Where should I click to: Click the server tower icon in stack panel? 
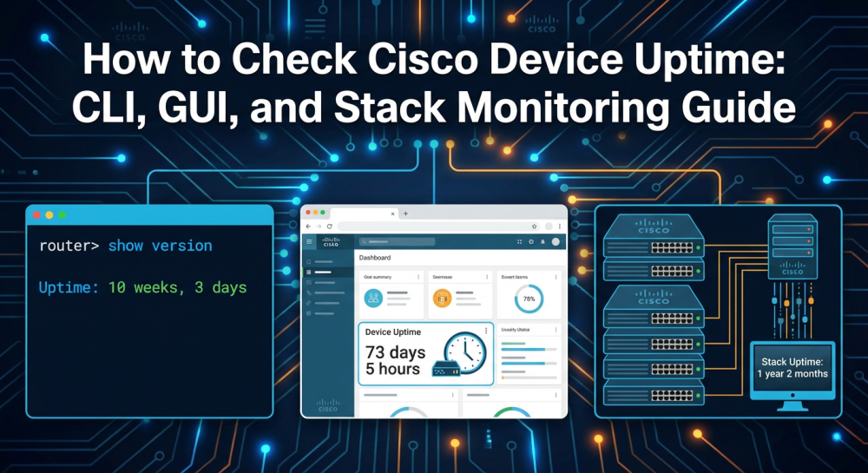792,246
